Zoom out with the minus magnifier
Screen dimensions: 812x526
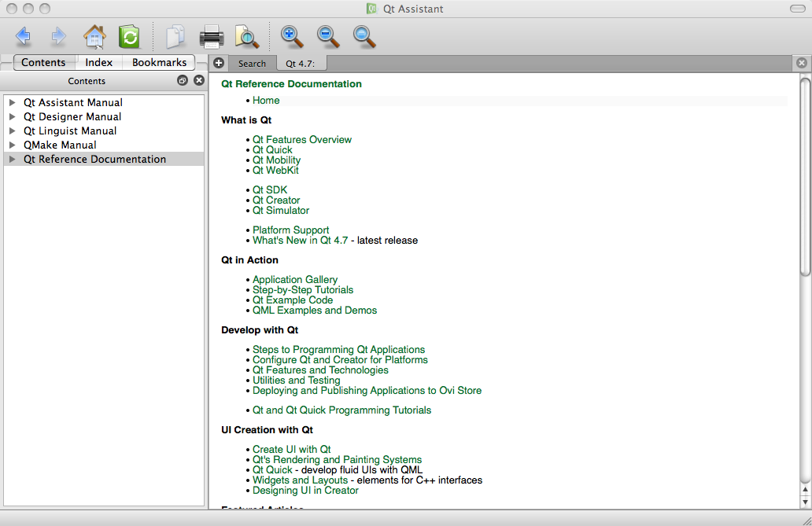pos(328,36)
